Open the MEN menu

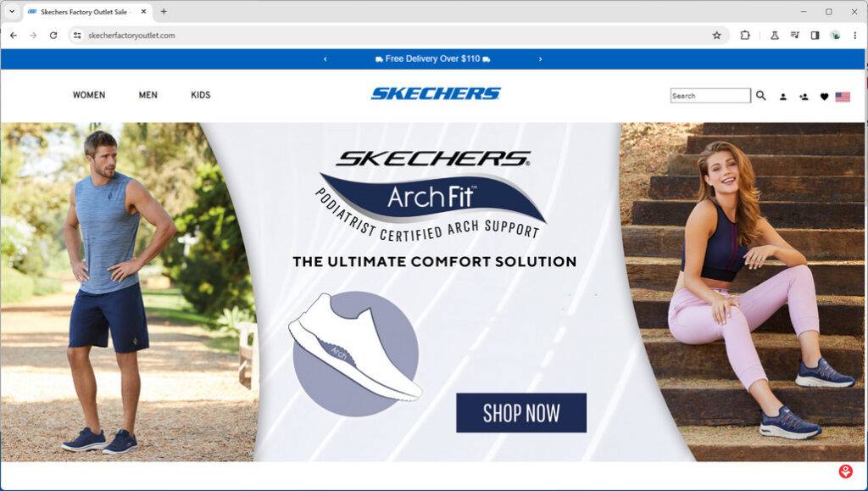147,95
